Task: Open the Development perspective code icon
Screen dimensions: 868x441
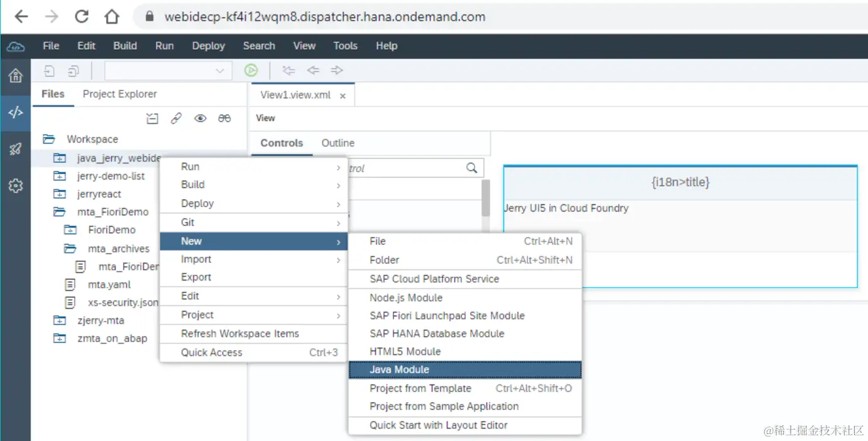Action: (x=16, y=113)
